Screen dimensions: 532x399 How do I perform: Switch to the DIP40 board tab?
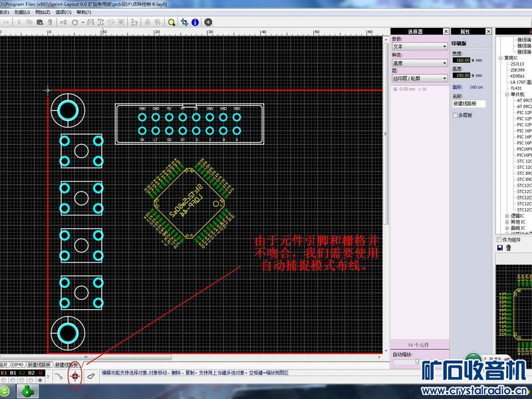point(17,364)
